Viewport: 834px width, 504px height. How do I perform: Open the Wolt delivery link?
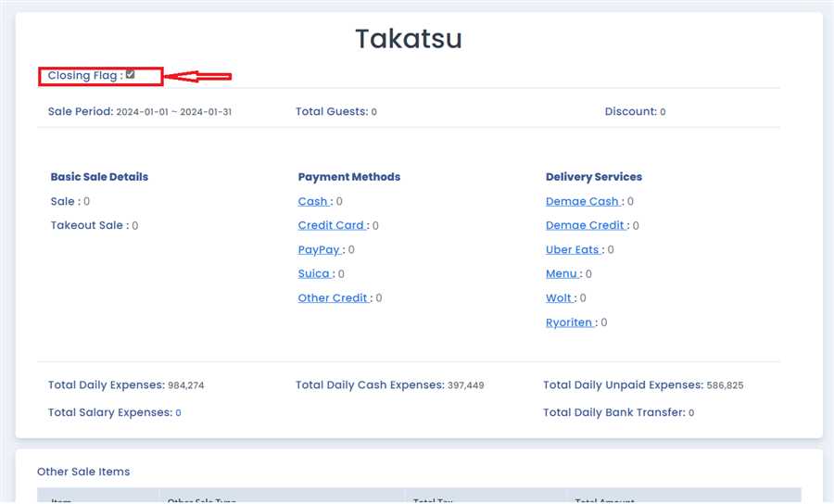(559, 297)
